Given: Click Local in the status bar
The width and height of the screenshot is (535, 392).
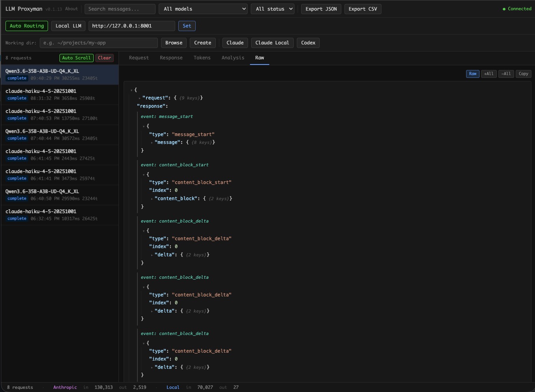Looking at the screenshot, I should [x=173, y=387].
